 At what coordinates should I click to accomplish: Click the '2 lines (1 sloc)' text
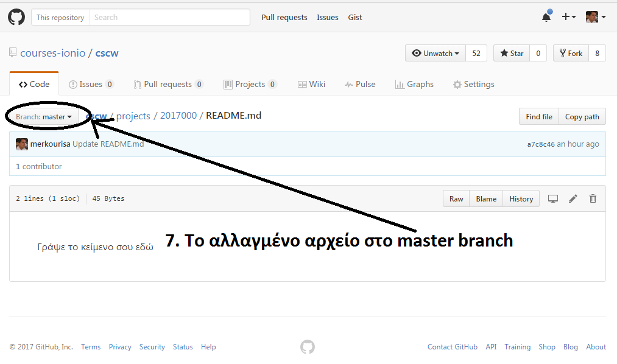[48, 198]
